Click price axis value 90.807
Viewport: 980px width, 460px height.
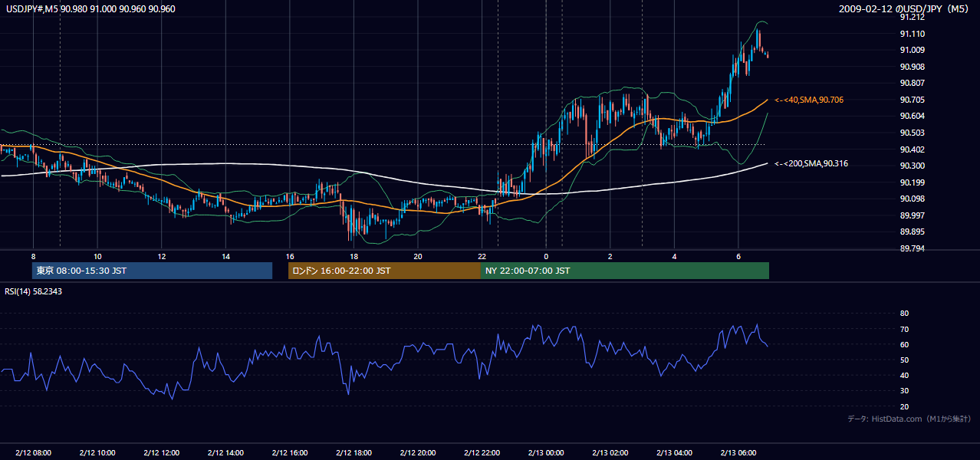point(912,83)
